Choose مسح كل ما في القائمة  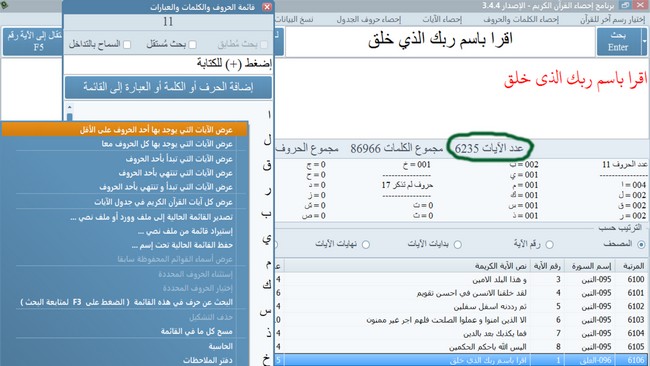124,332
